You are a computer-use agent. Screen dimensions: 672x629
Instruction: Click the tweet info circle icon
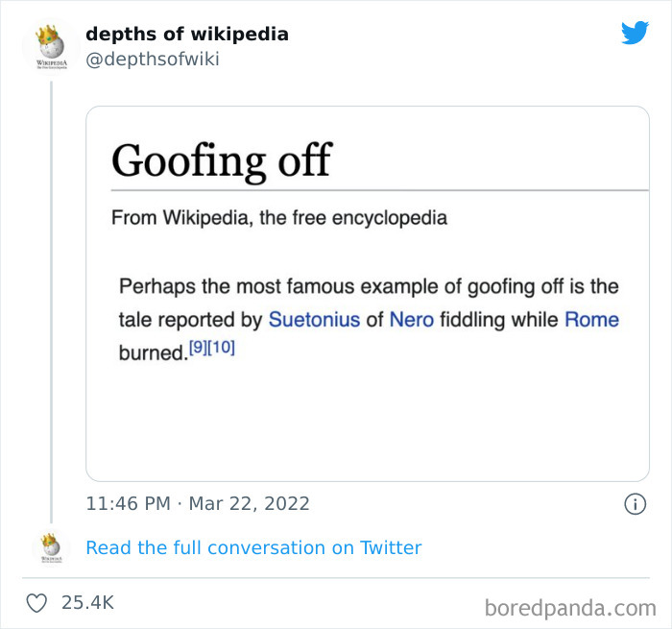coord(634,503)
